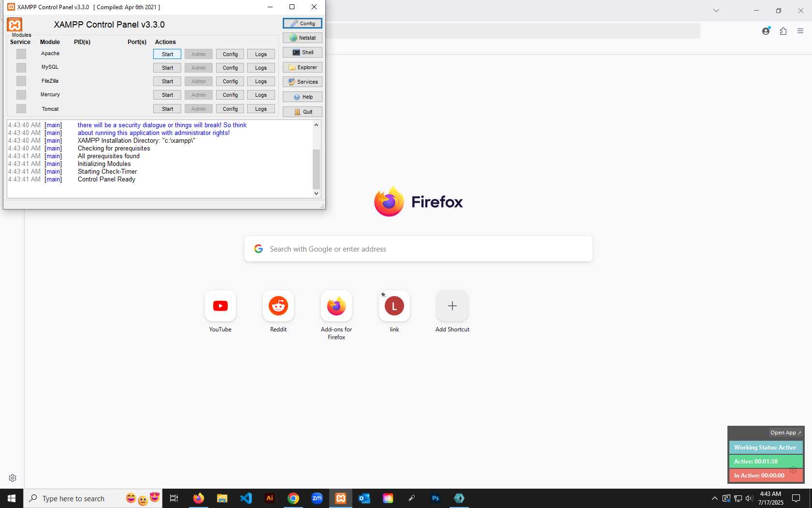Click Add Shortcut plus tile
Screen dimensions: 812x508
click(x=452, y=306)
